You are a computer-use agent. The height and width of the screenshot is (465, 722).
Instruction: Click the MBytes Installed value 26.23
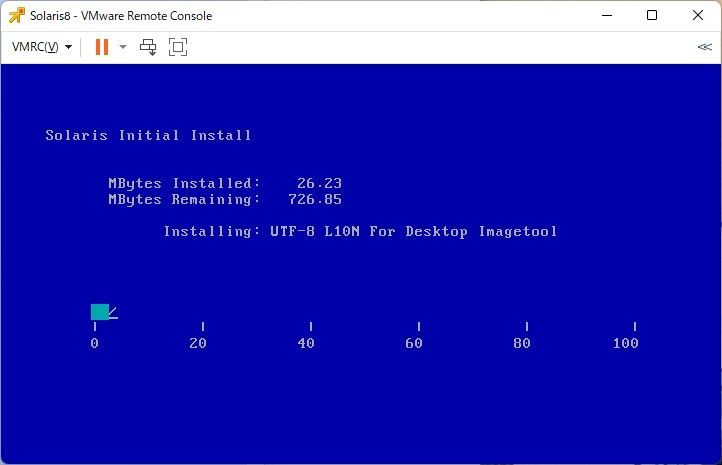pos(319,183)
